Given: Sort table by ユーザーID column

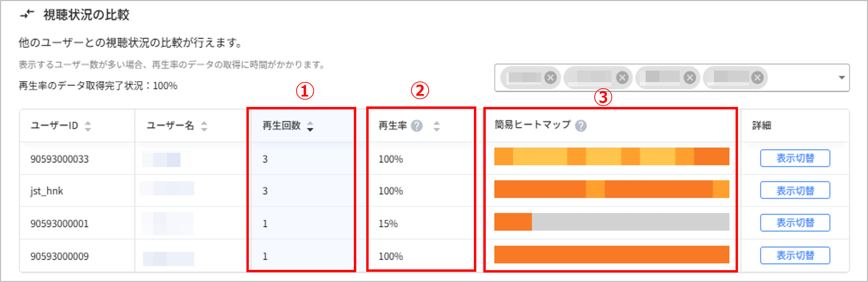Looking at the screenshot, I should [x=88, y=126].
